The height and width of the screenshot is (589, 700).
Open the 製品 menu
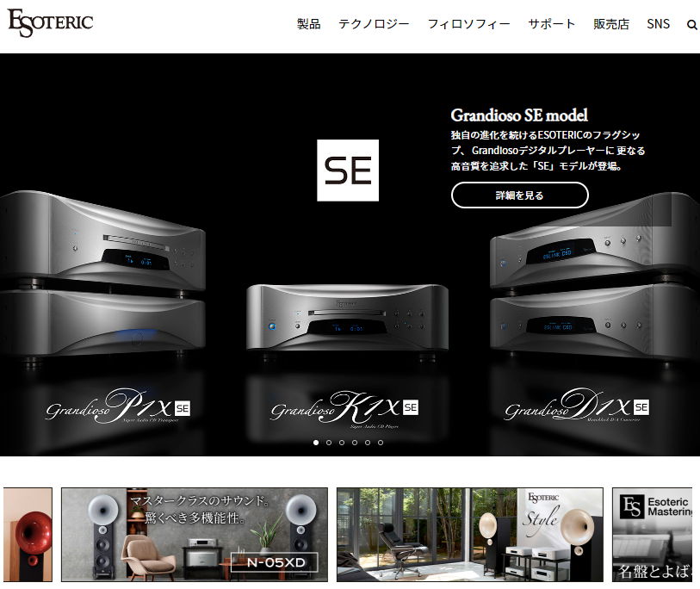(x=309, y=24)
